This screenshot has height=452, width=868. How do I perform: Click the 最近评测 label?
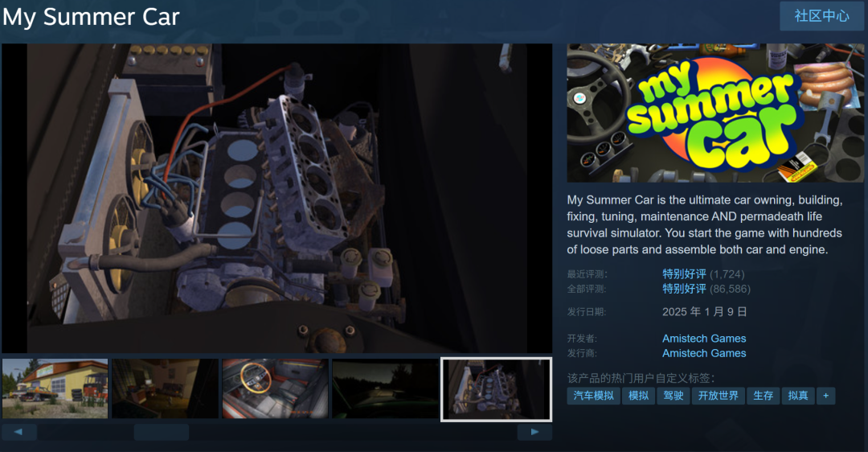[588, 274]
